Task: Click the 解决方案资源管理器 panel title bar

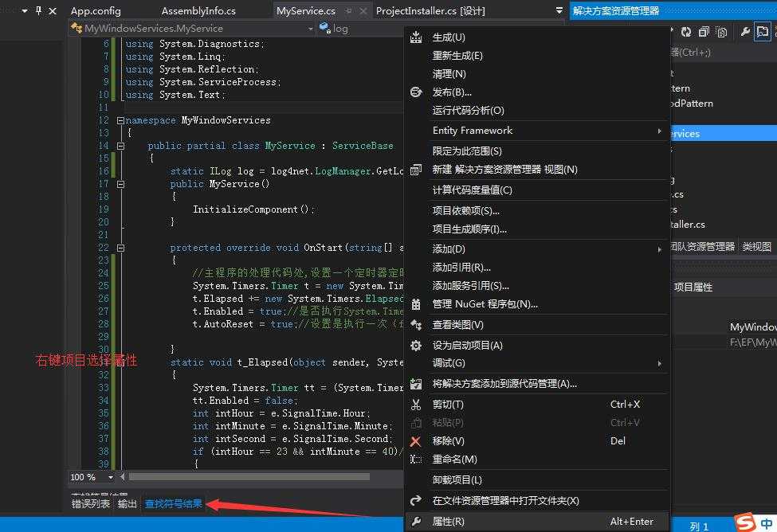Action: point(673,10)
